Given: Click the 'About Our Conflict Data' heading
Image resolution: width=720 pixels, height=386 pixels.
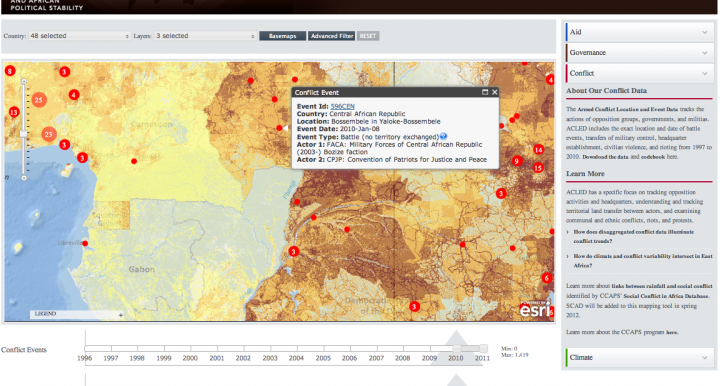Looking at the screenshot, I should (607, 91).
